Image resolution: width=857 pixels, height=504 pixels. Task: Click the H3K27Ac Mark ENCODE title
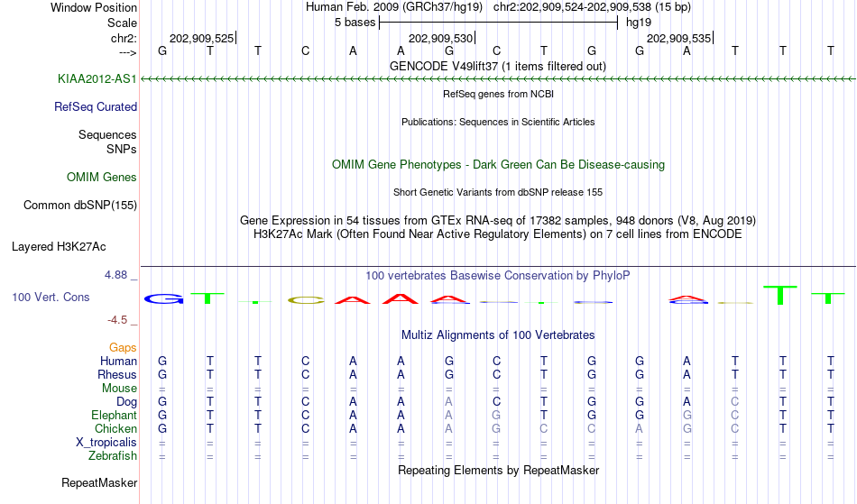coord(498,234)
